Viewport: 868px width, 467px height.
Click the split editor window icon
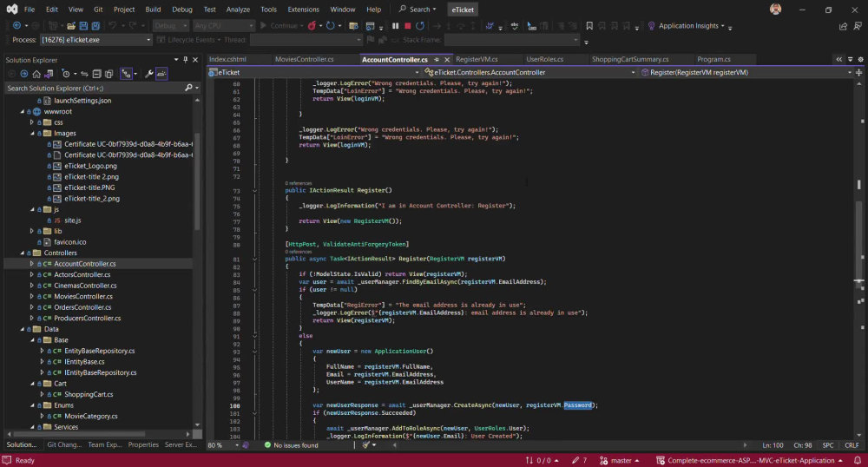click(858, 73)
